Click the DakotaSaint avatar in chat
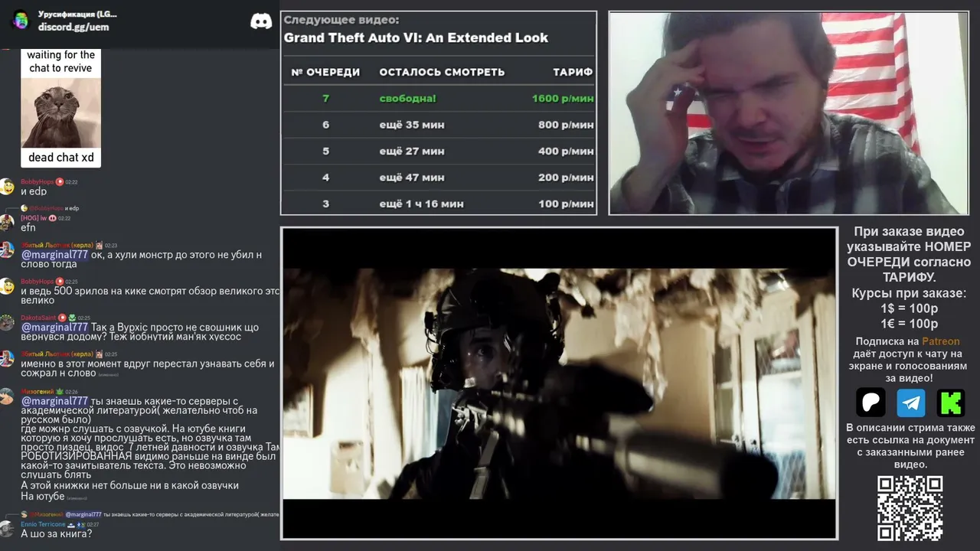980x551 pixels. tap(7, 322)
